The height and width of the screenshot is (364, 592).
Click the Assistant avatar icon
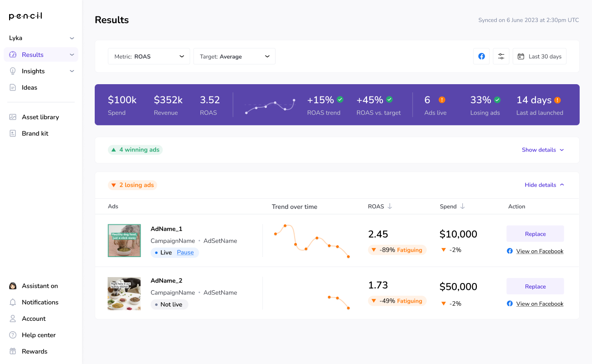(13, 286)
